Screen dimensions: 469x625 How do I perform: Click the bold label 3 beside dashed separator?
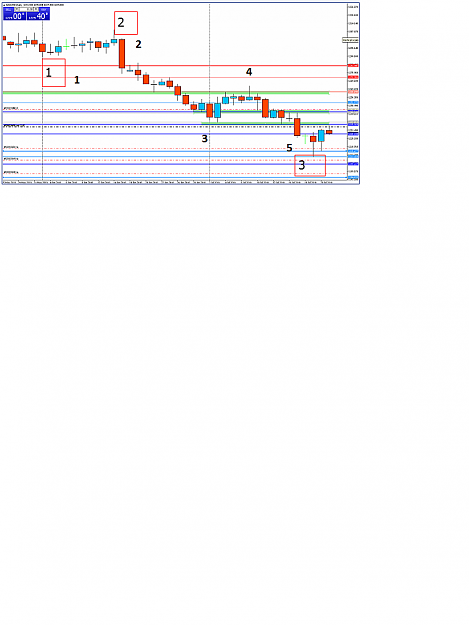click(x=204, y=139)
